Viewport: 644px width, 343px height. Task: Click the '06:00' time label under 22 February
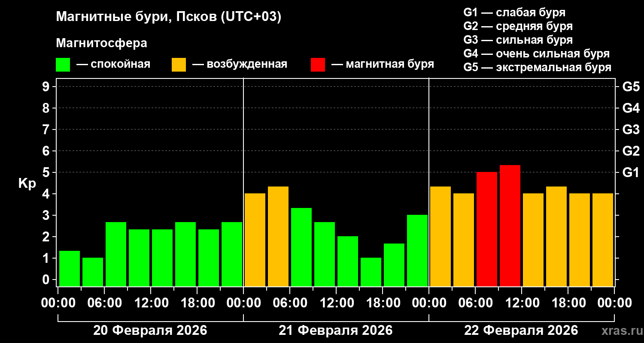tap(475, 303)
